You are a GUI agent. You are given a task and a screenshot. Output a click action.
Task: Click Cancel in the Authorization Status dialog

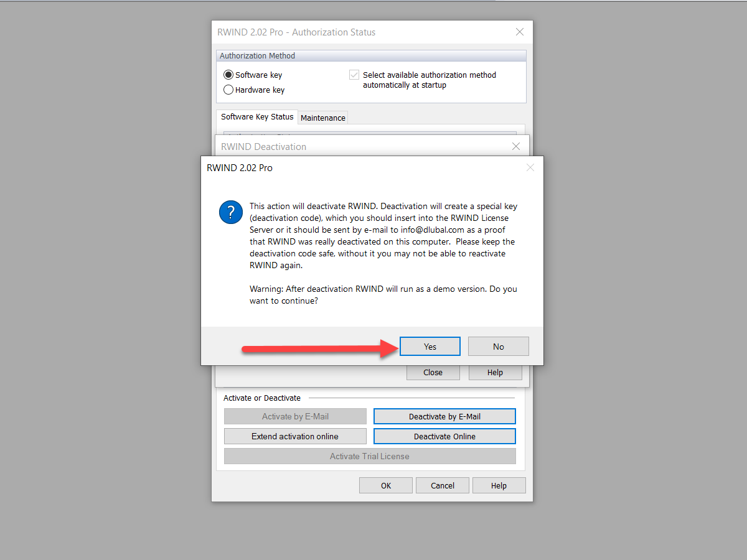[442, 485]
